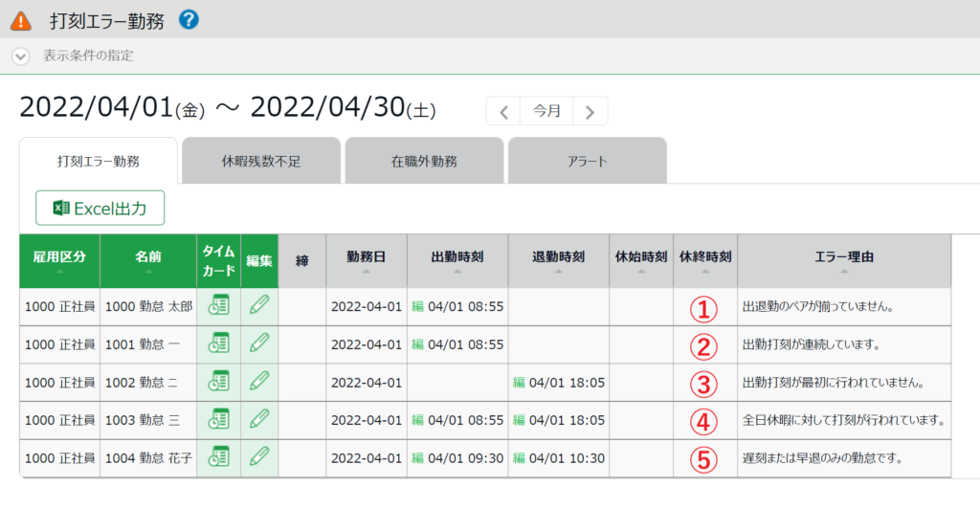
Task: Open timecard icon for 1003 勤怠 三
Action: pos(219,420)
